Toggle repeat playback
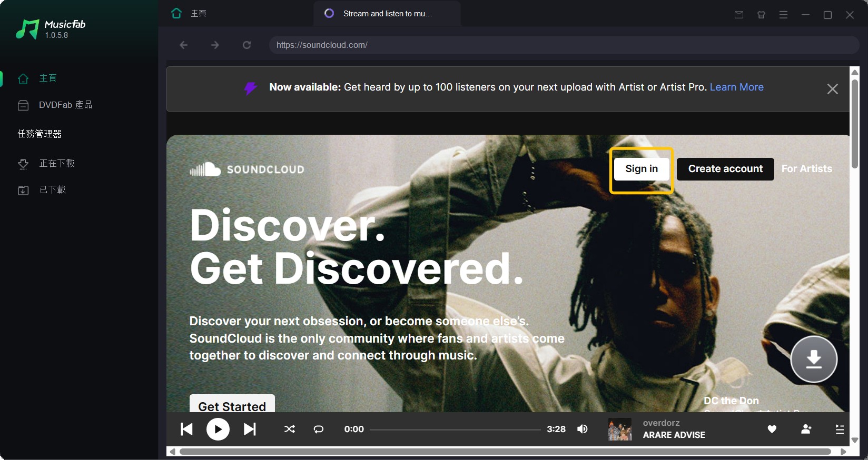 319,429
